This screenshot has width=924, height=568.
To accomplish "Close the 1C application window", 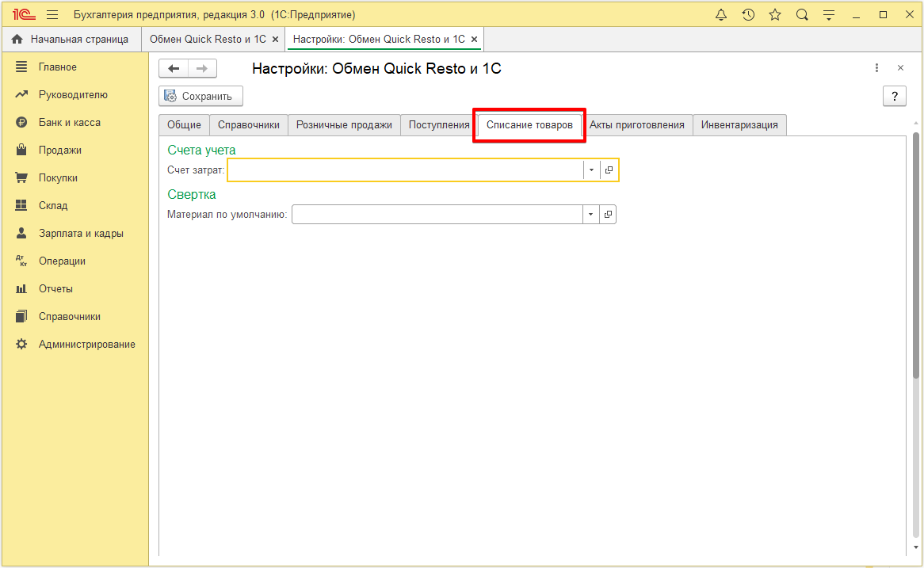I will tap(910, 15).
